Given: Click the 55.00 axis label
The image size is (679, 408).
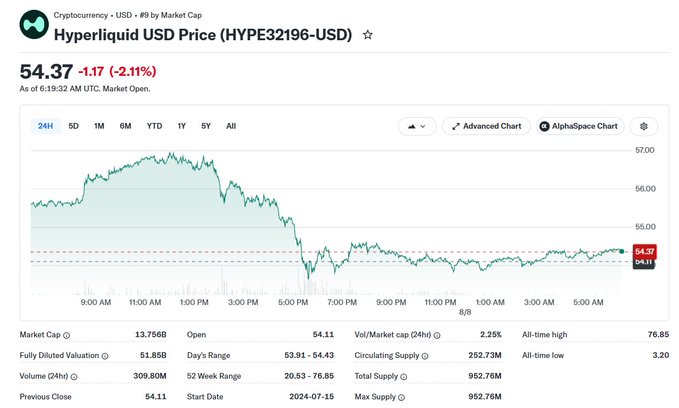Looking at the screenshot, I should (x=645, y=227).
